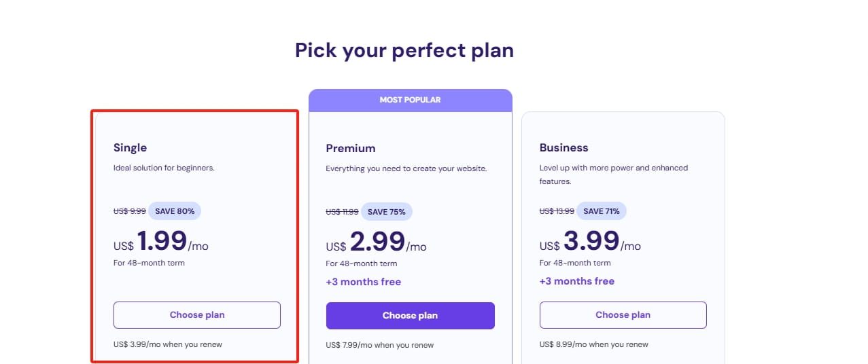
Task: Click the Pick your perfect plan heading
Action: point(404,50)
